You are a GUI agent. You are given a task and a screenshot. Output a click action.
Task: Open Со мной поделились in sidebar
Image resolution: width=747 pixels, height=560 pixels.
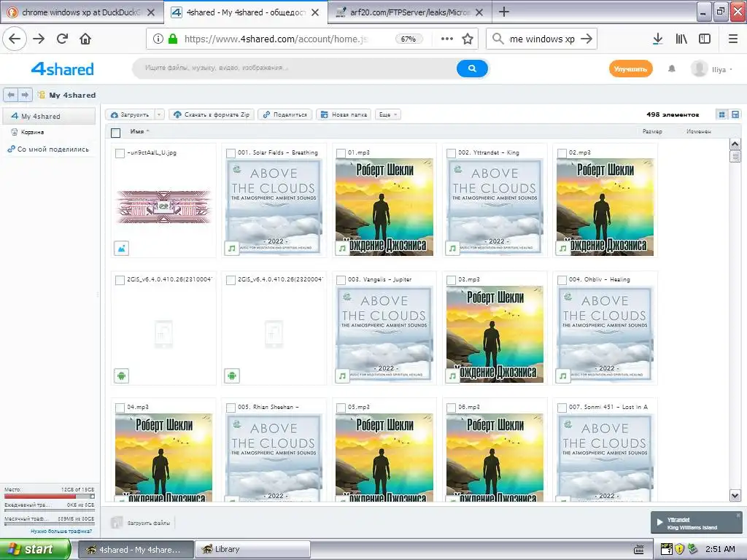tap(48, 149)
